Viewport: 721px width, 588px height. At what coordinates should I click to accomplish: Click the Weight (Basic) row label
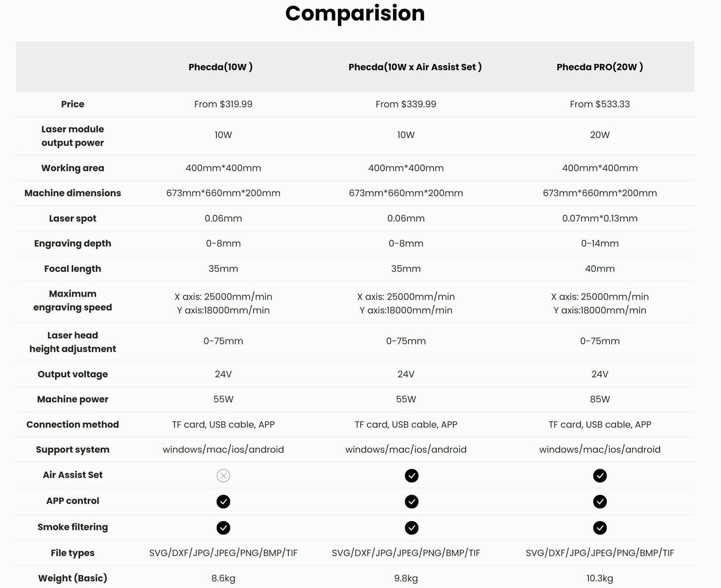pos(73,578)
